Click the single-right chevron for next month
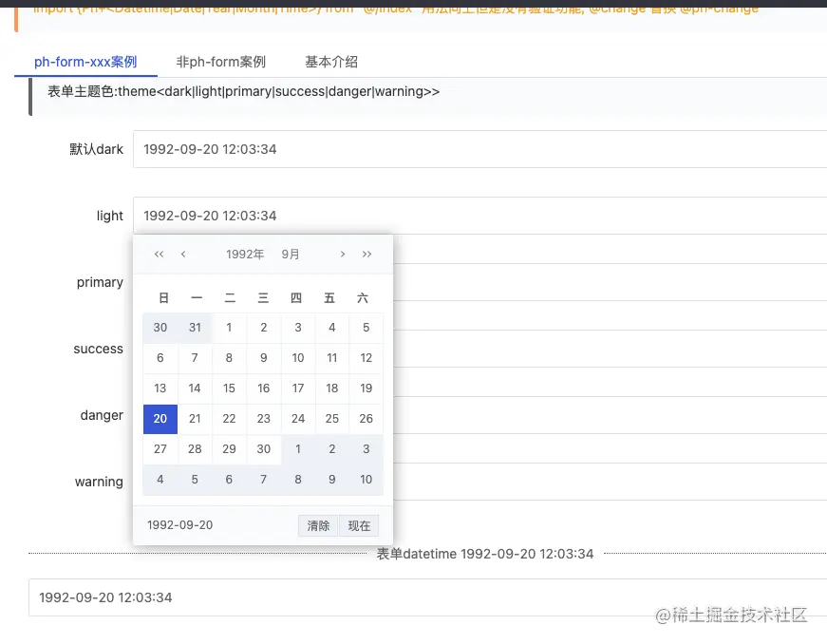This screenshot has height=644, width=827. [342, 254]
